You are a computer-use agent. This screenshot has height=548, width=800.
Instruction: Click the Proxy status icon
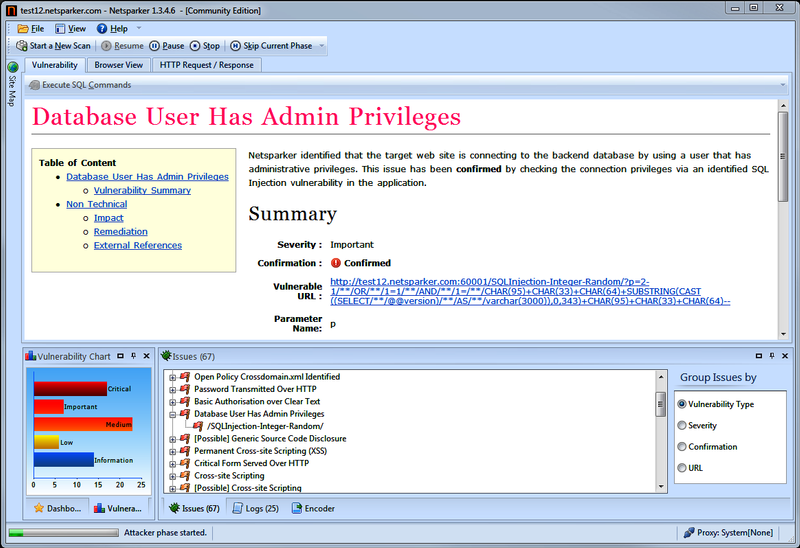pyautogui.click(x=689, y=533)
